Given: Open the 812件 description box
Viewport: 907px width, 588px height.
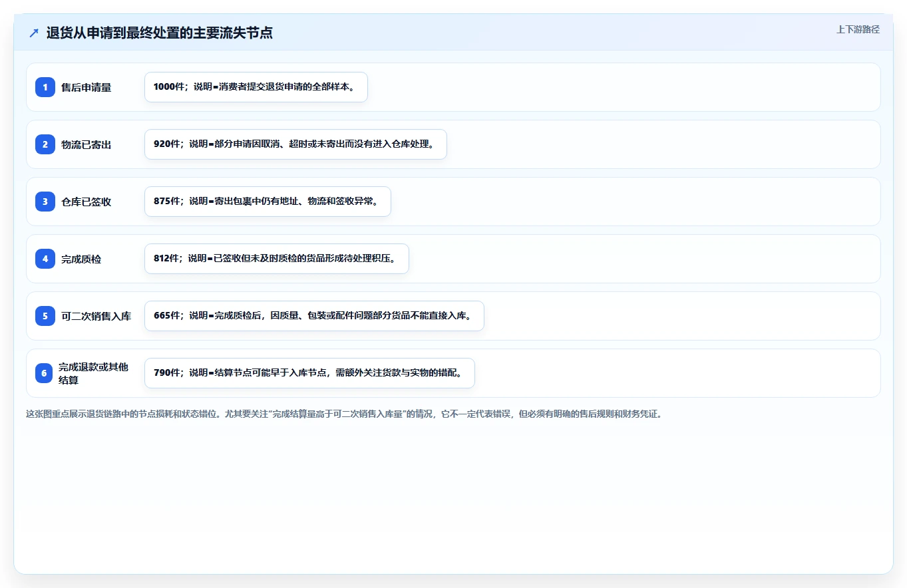Looking at the screenshot, I should [277, 259].
